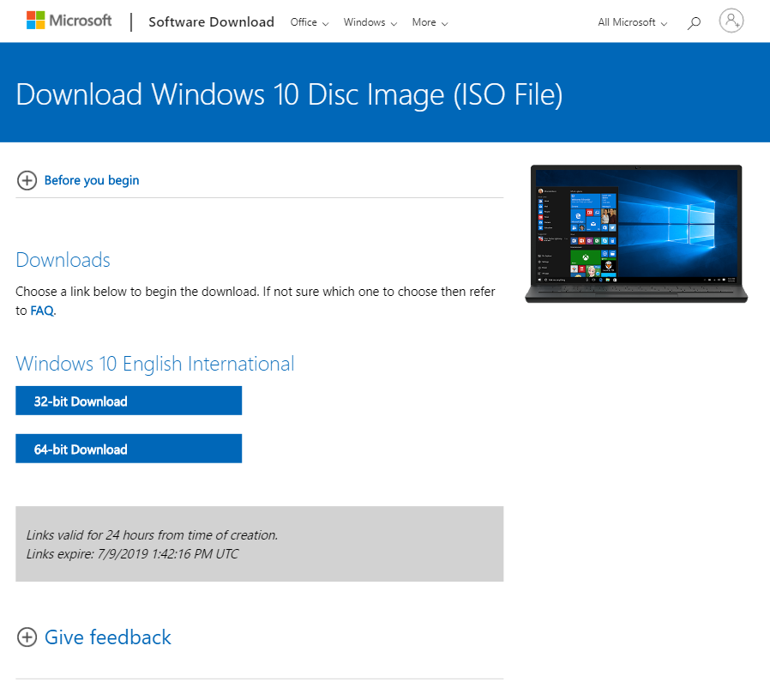Click the Download Windows 10 Disc Image title
The image size is (770, 700).
[x=289, y=94]
